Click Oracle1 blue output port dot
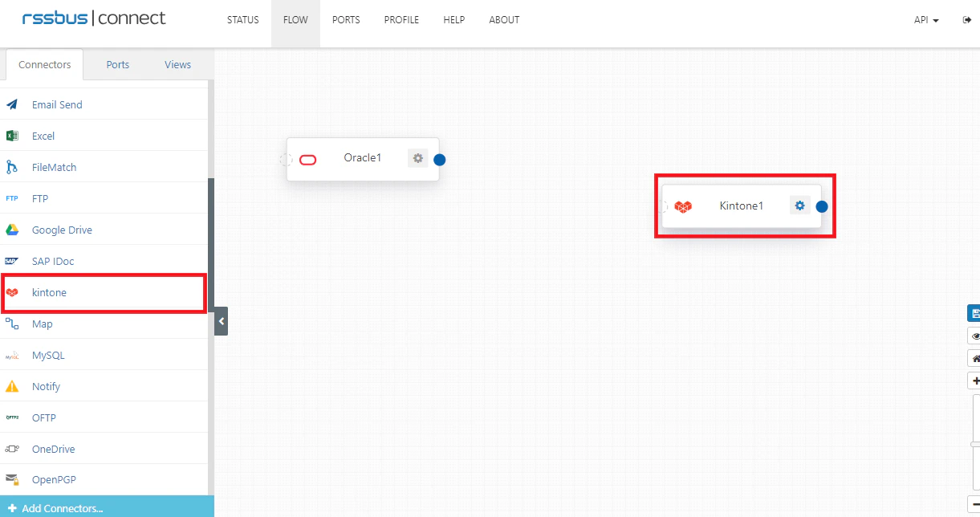This screenshot has width=980, height=517. (x=439, y=159)
